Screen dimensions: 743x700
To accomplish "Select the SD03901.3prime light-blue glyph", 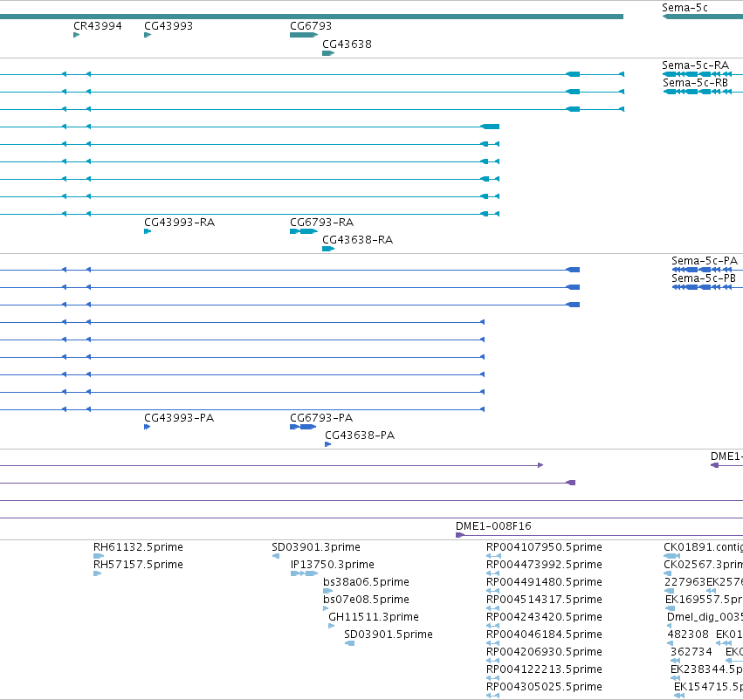I will tap(276, 556).
